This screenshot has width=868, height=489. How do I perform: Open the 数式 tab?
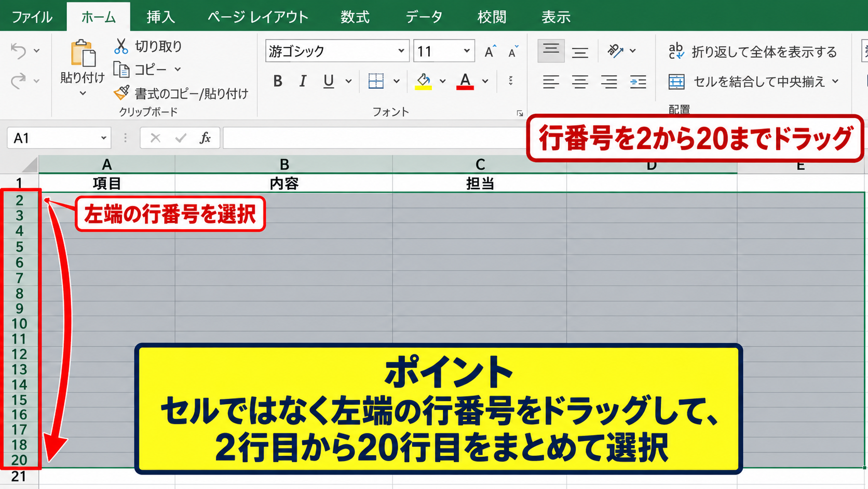[355, 17]
